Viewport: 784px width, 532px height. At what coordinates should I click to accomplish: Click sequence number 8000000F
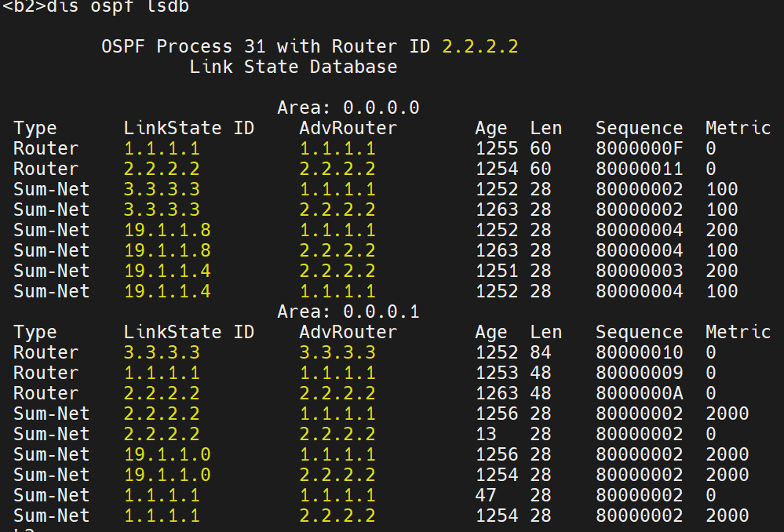click(x=639, y=148)
